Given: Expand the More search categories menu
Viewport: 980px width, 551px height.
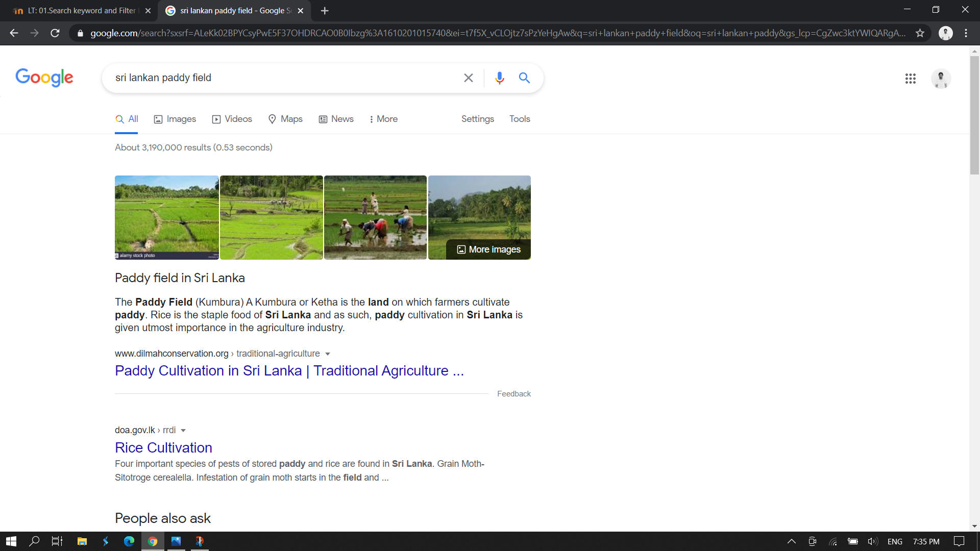Looking at the screenshot, I should click(x=383, y=119).
